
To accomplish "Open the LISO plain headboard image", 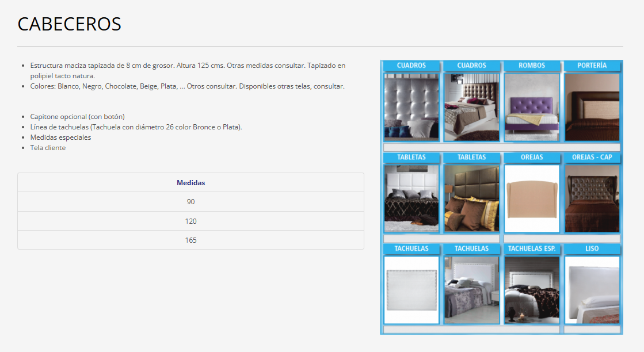I will [x=592, y=290].
